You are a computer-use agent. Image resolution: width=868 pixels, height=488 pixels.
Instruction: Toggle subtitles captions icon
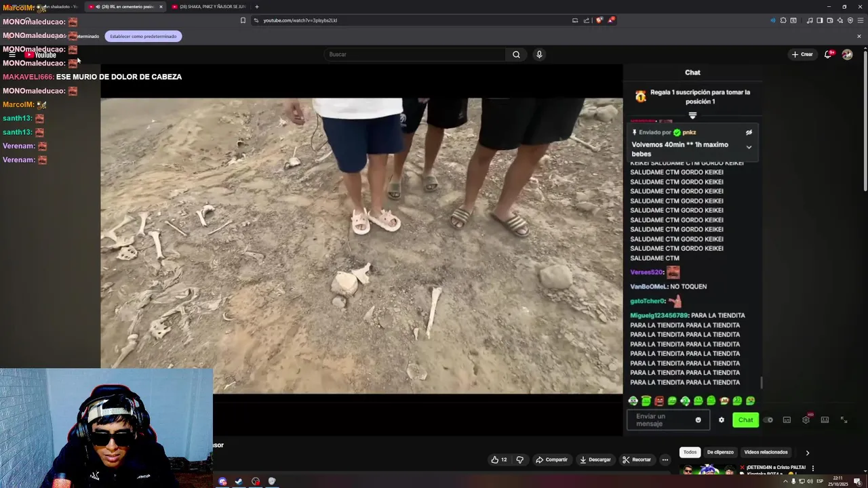787,420
